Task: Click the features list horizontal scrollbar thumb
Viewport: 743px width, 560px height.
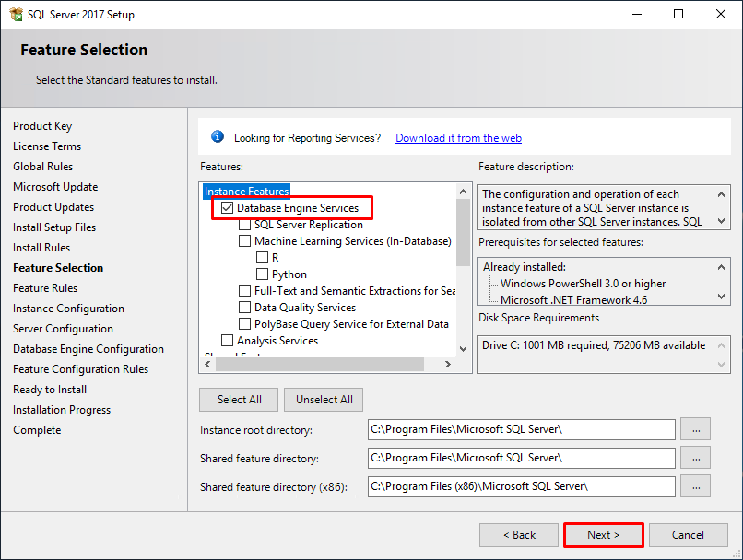Action: pos(320,364)
